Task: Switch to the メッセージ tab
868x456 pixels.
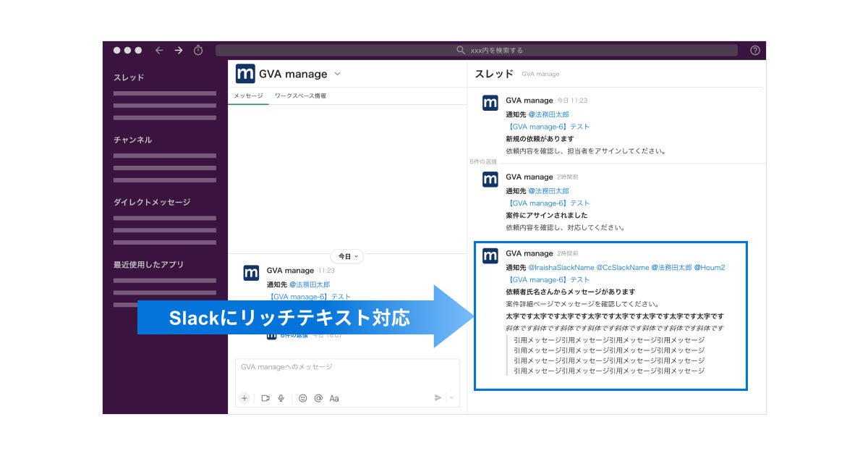Action: coord(248,96)
